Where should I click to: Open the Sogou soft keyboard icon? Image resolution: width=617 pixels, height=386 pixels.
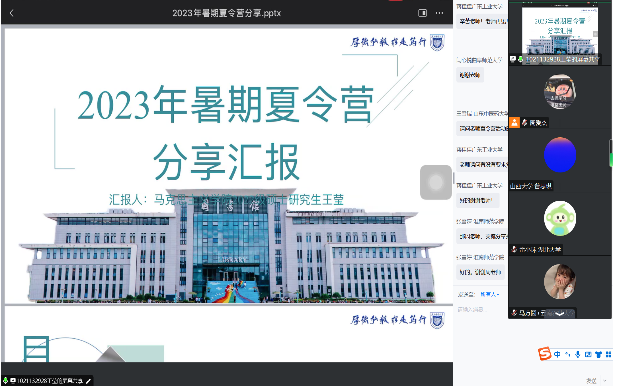coord(588,354)
